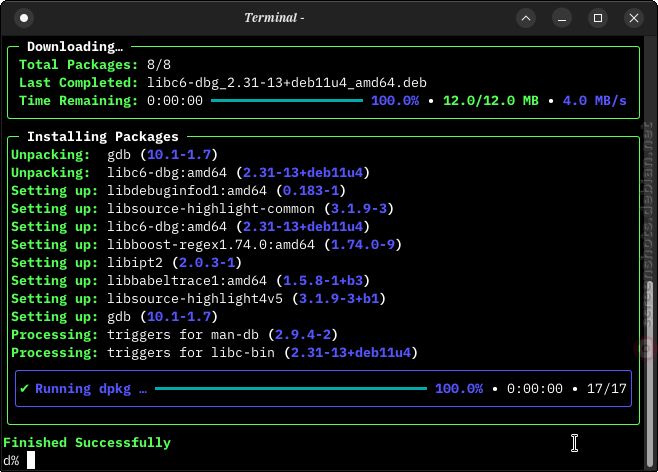Select 'Running dpkg …' label

coord(91,389)
